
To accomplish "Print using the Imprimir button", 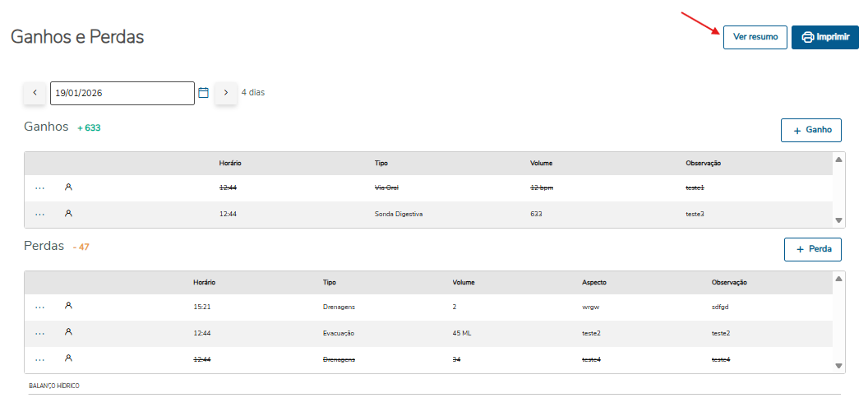I will point(824,37).
